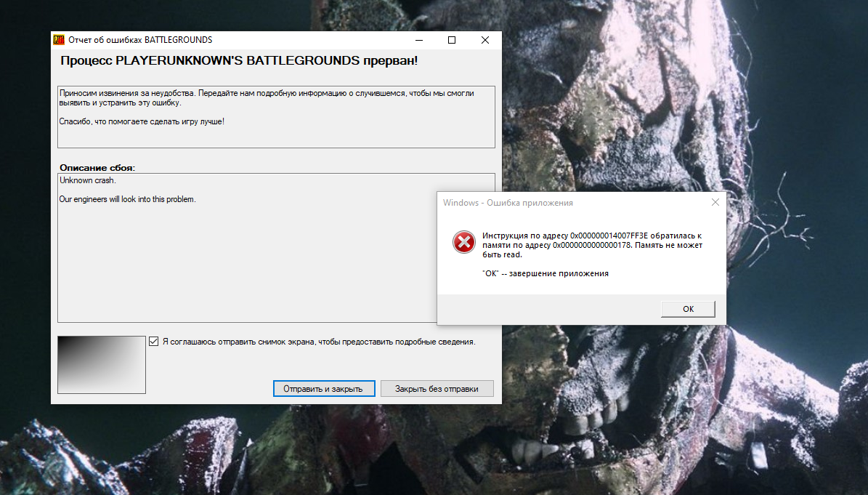Image resolution: width=868 pixels, height=495 pixels.
Task: Click the "Я соглашаюсь отправить снимок экрана" label
Action: tap(319, 342)
